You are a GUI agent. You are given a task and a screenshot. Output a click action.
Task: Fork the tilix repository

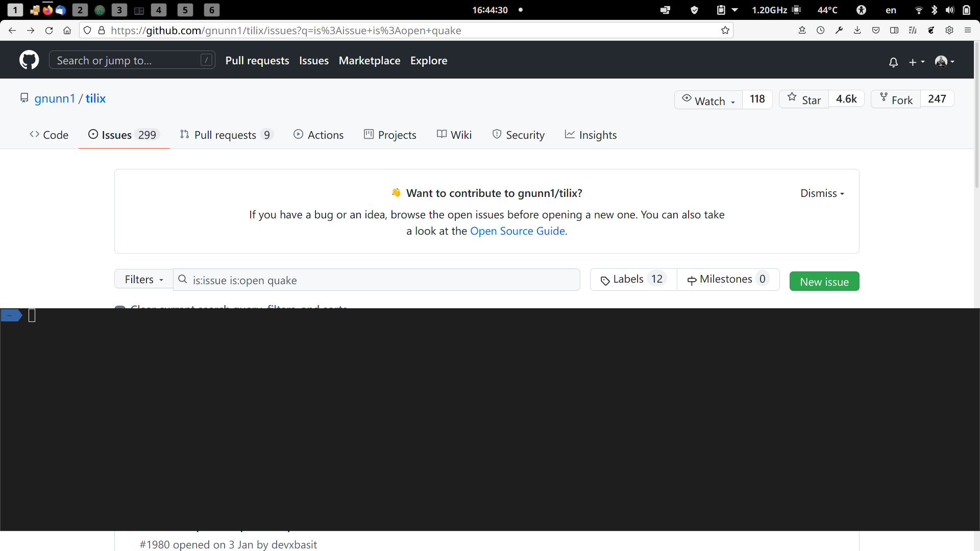(896, 99)
